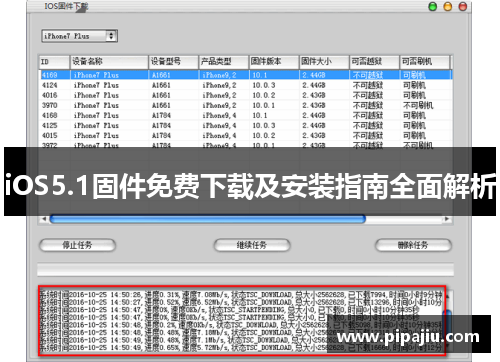The width and height of the screenshot is (500, 362).
Task: Click the 固件大小 column header
Action: click(324, 62)
